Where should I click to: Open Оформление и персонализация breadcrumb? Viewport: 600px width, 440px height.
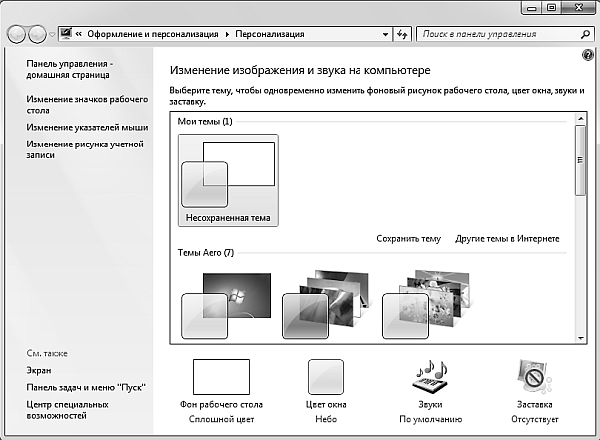click(153, 34)
